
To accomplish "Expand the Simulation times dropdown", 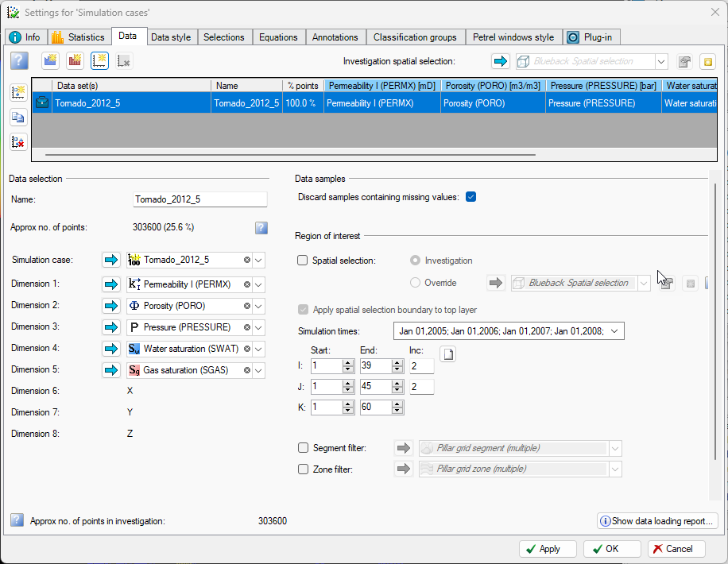I will (x=614, y=331).
